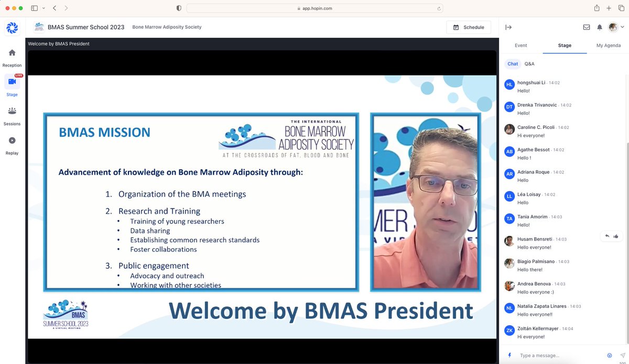Open quick chat actions lightning bolt
This screenshot has height=364, width=629.
point(509,355)
